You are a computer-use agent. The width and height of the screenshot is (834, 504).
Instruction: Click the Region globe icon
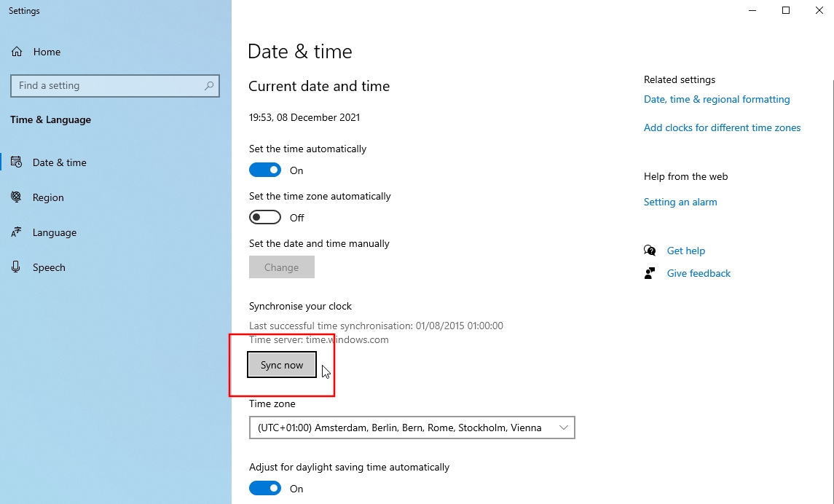click(17, 197)
